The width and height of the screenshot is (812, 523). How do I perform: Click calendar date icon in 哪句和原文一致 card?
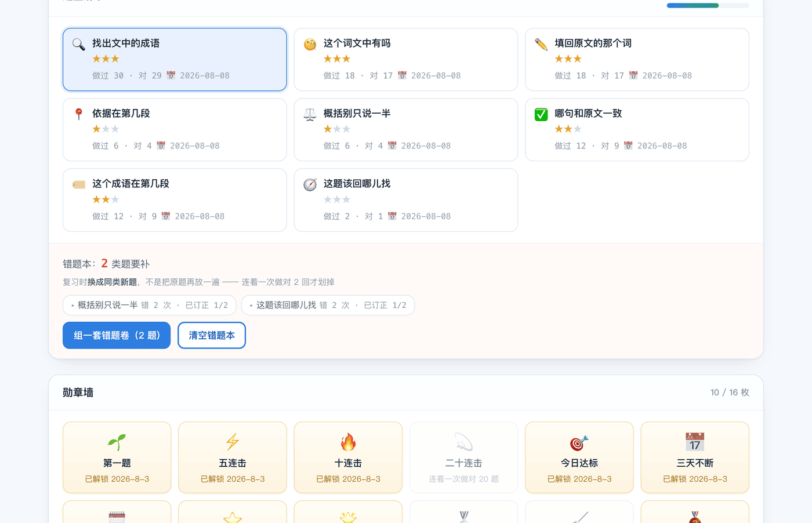[x=628, y=146]
